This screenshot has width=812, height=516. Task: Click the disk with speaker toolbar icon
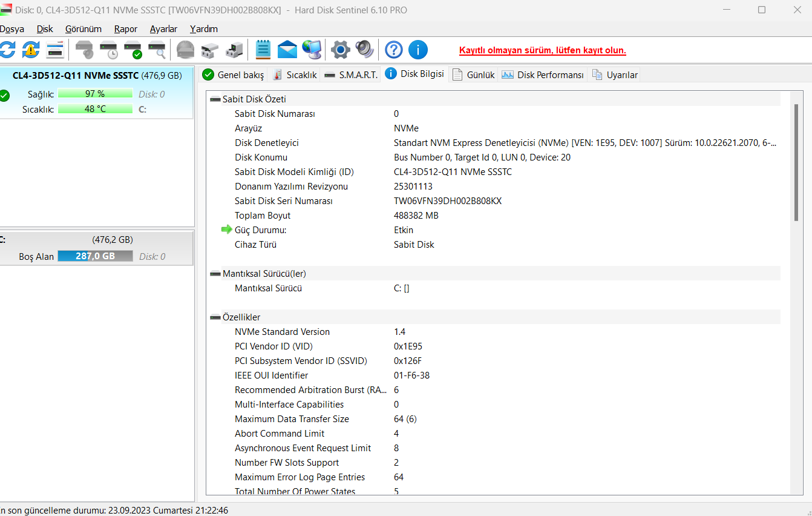(84, 50)
